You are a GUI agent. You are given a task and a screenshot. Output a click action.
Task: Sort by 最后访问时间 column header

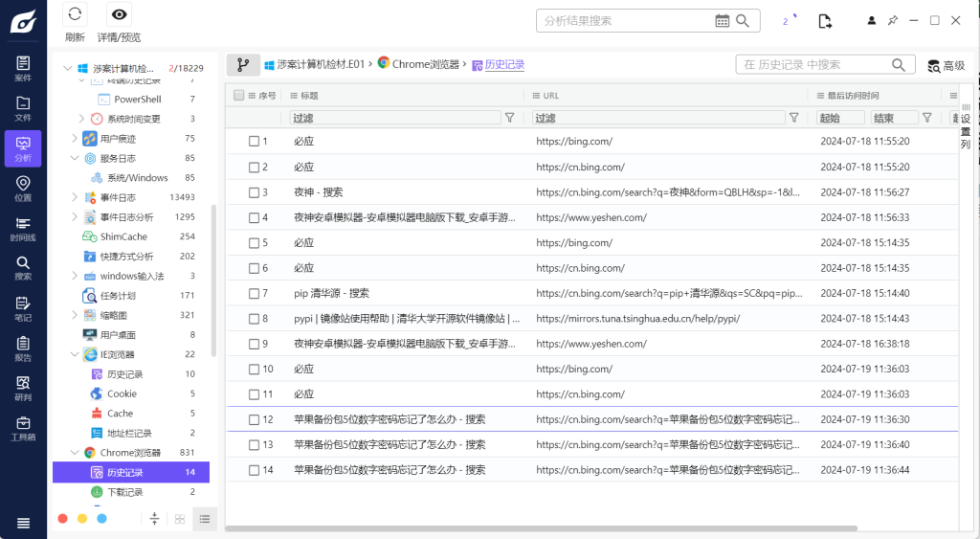pyautogui.click(x=853, y=96)
